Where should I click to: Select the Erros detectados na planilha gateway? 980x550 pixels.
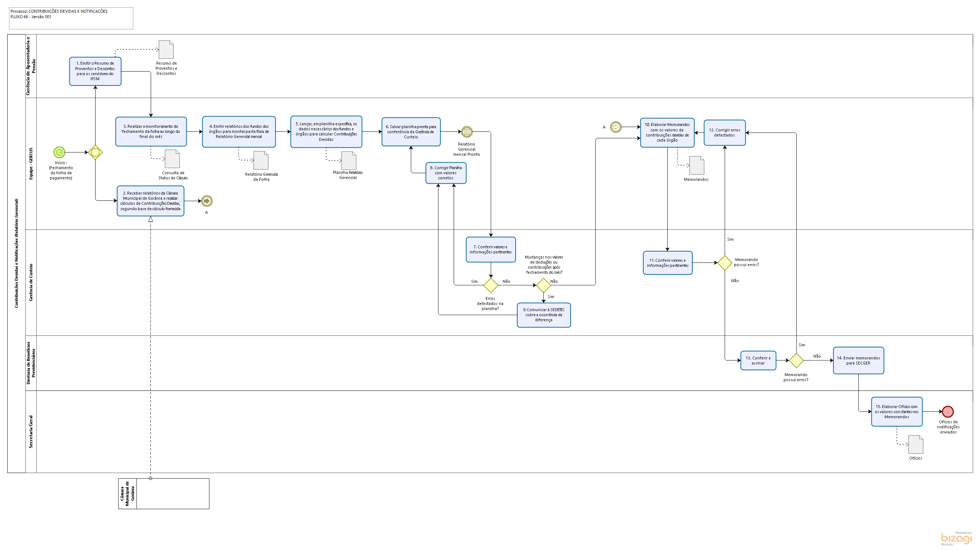pos(491,285)
